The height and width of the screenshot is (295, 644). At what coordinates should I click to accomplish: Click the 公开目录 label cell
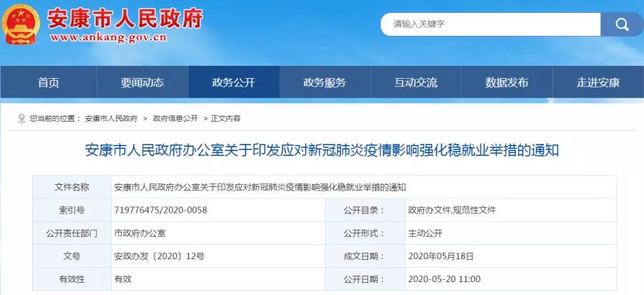point(365,211)
